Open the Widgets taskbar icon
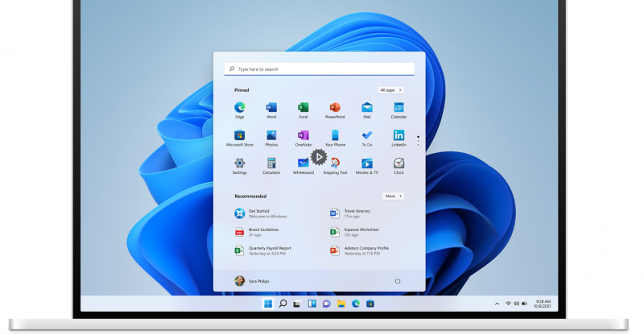 point(312,304)
